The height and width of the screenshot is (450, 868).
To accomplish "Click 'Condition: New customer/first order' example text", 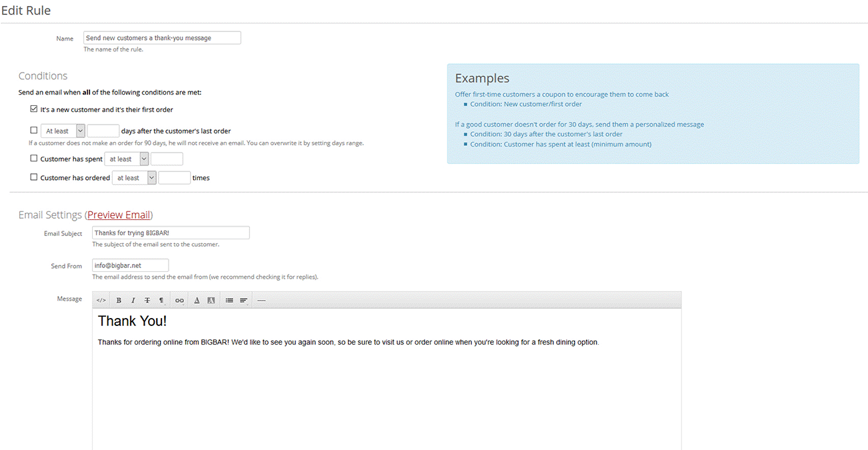I will tap(526, 104).
